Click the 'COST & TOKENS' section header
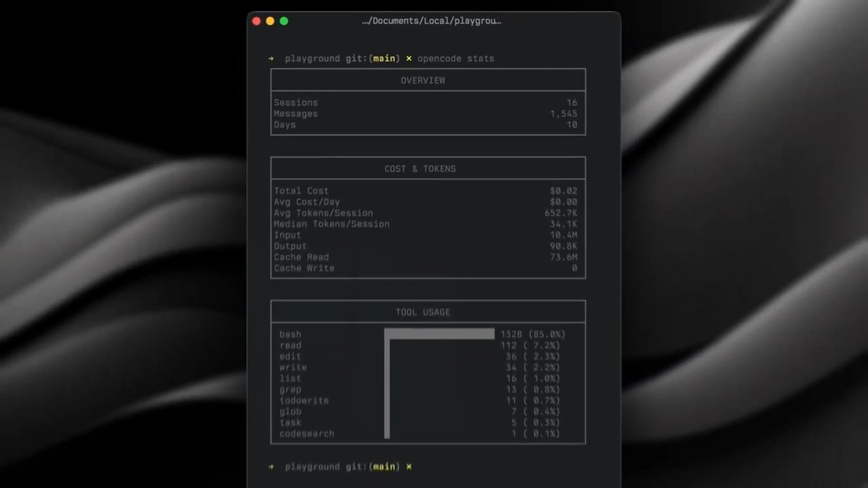 pyautogui.click(x=420, y=168)
